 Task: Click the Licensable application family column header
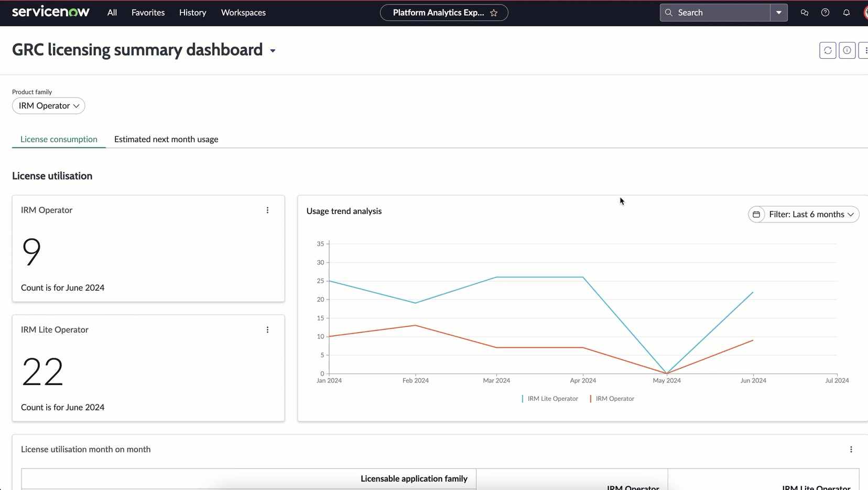414,479
